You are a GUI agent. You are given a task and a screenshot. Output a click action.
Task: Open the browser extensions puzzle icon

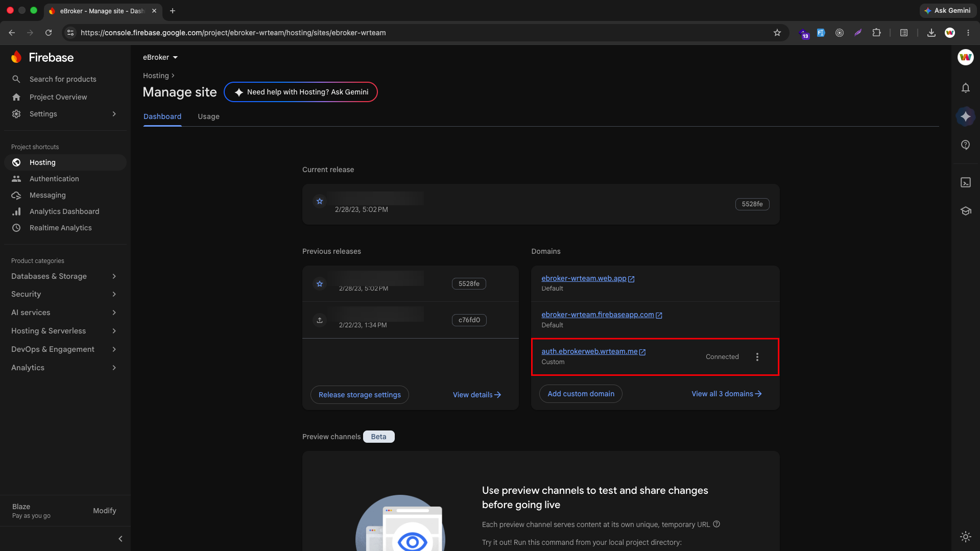pos(876,33)
